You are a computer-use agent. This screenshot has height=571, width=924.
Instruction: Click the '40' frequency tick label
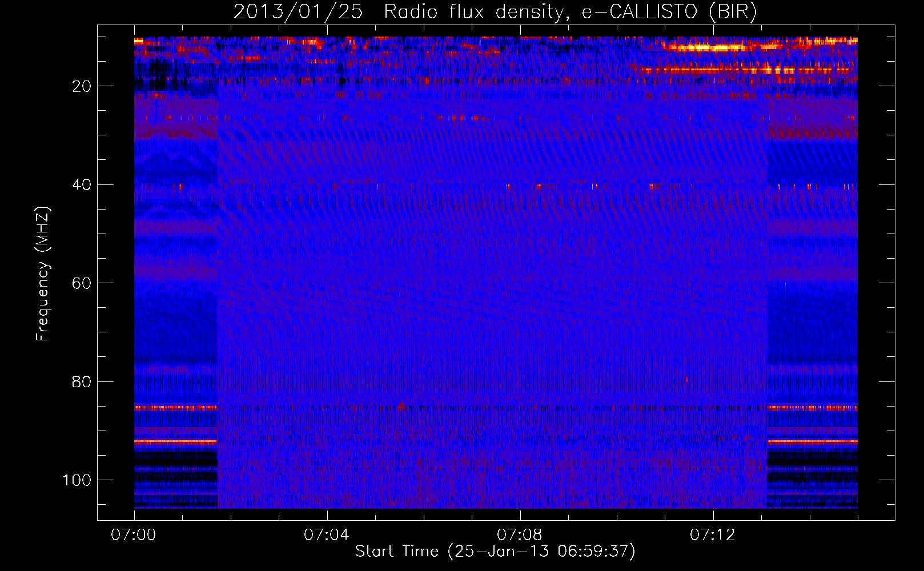[82, 185]
